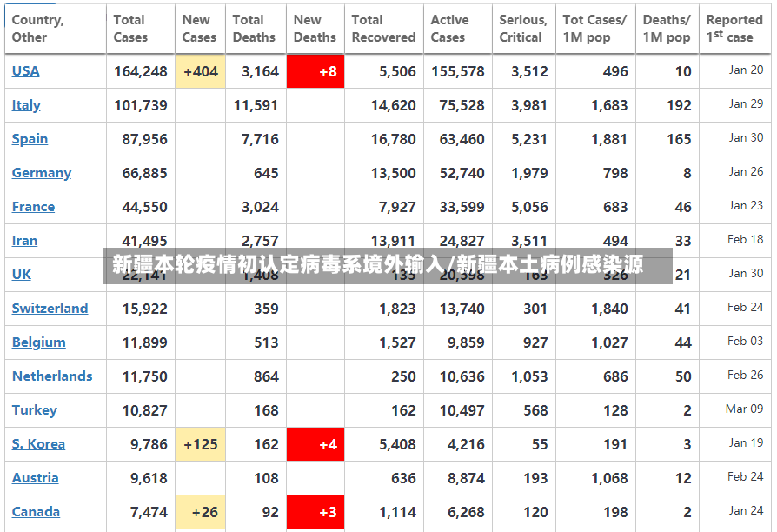Viewport: 777px width, 532px height.
Task: Sort by Reported 1st case header
Action: (735, 29)
